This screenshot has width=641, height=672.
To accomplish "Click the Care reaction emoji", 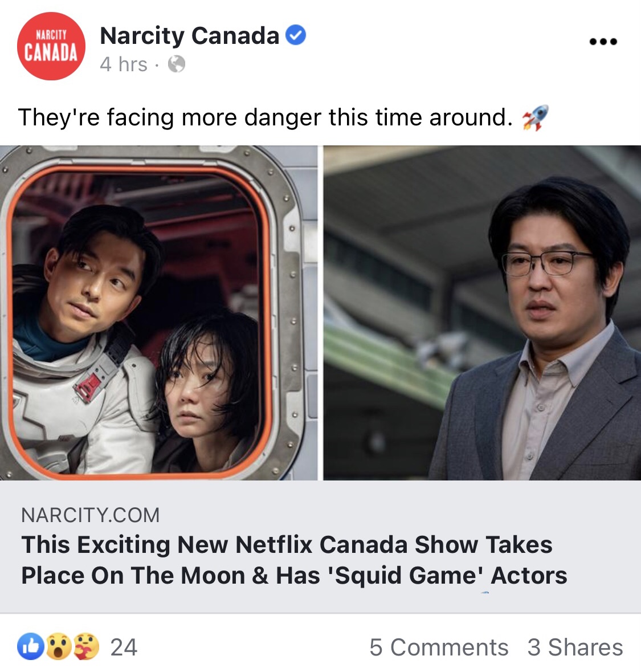I will [86, 646].
